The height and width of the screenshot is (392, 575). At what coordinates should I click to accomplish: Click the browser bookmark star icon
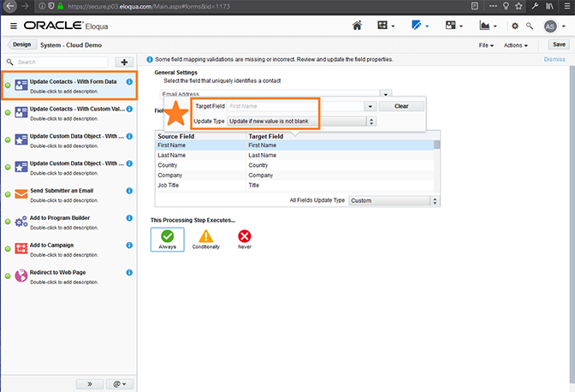pos(519,6)
